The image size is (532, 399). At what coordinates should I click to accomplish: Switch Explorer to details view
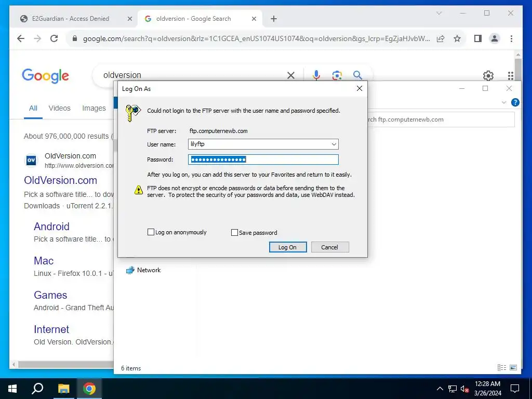(501, 367)
